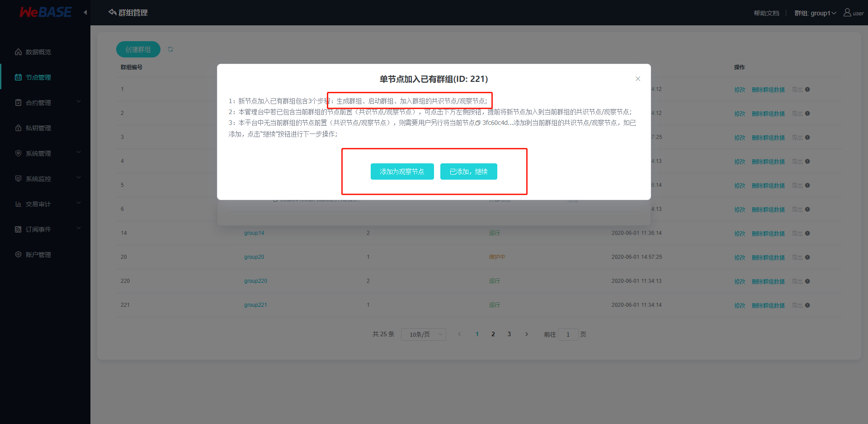
Task: Click the 前往 page number input
Action: (568, 334)
